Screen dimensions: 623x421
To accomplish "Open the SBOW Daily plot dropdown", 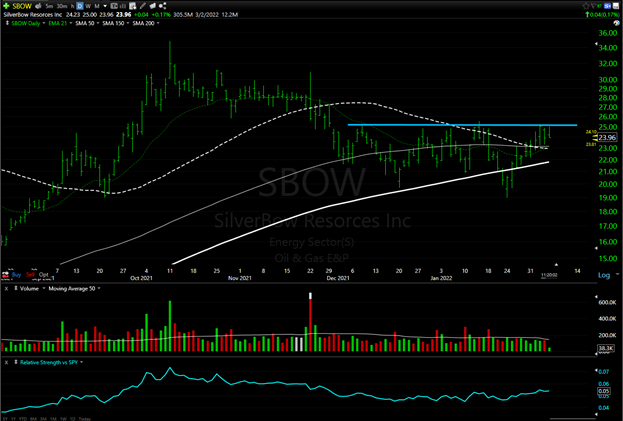I will [x=44, y=23].
